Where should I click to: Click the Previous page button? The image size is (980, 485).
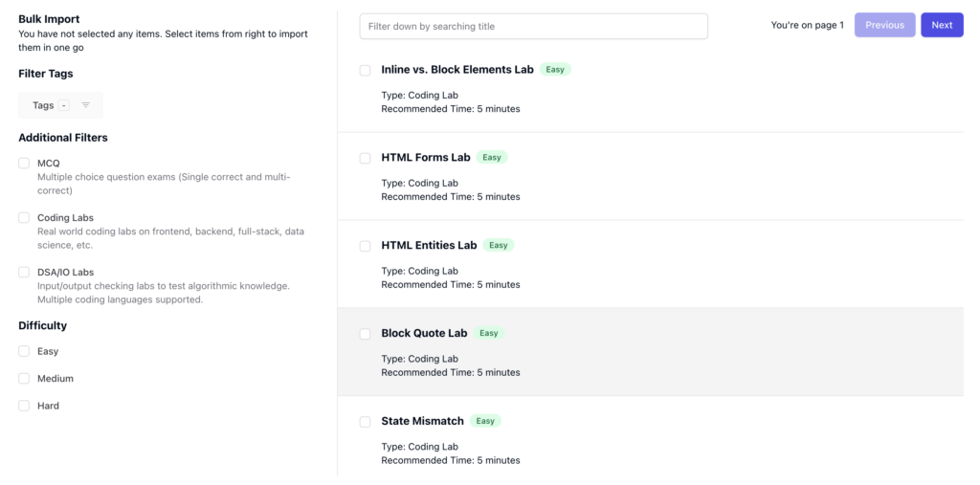[885, 25]
